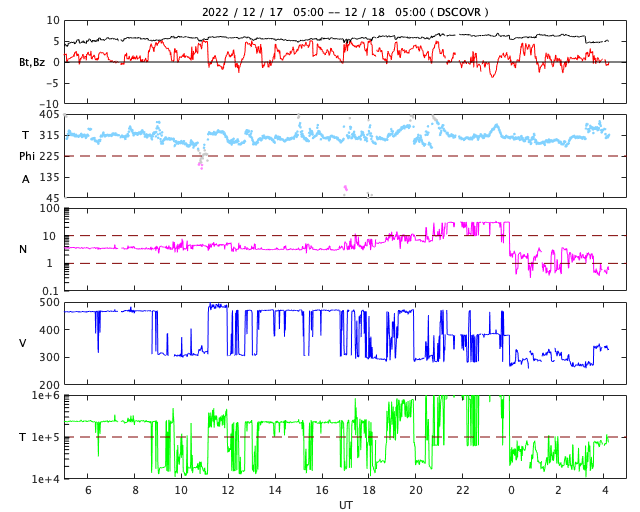Click the 'Phi' axis label
This screenshot has height=512, width=640.
27,156
